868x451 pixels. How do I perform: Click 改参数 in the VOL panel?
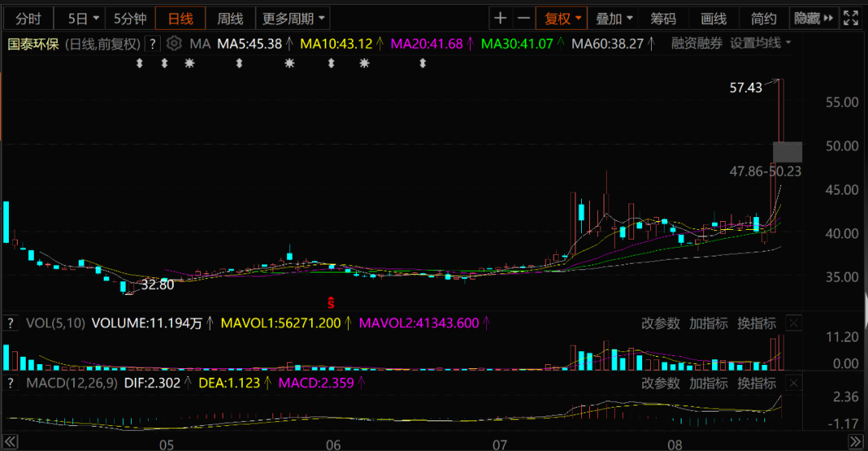click(x=661, y=323)
